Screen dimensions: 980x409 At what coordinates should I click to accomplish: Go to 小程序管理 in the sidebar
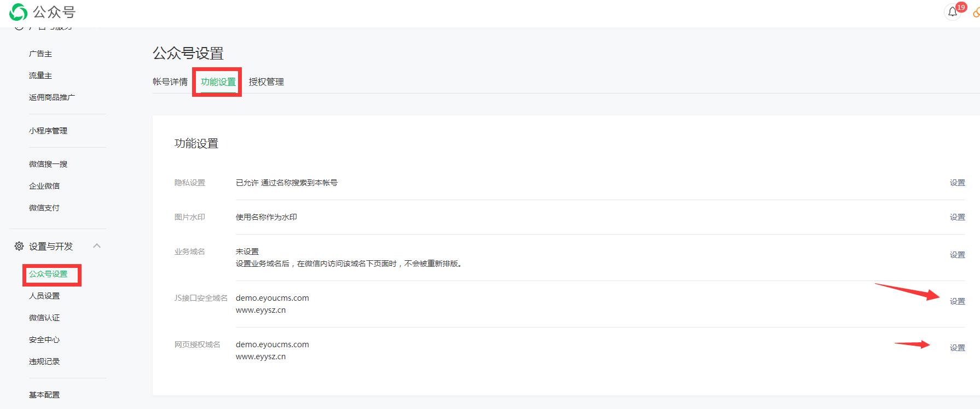pos(48,131)
